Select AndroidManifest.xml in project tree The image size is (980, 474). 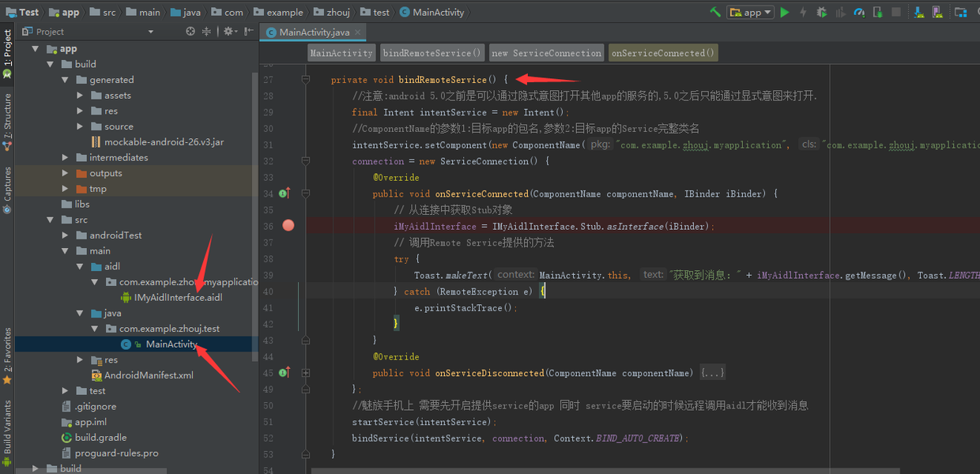point(143,375)
